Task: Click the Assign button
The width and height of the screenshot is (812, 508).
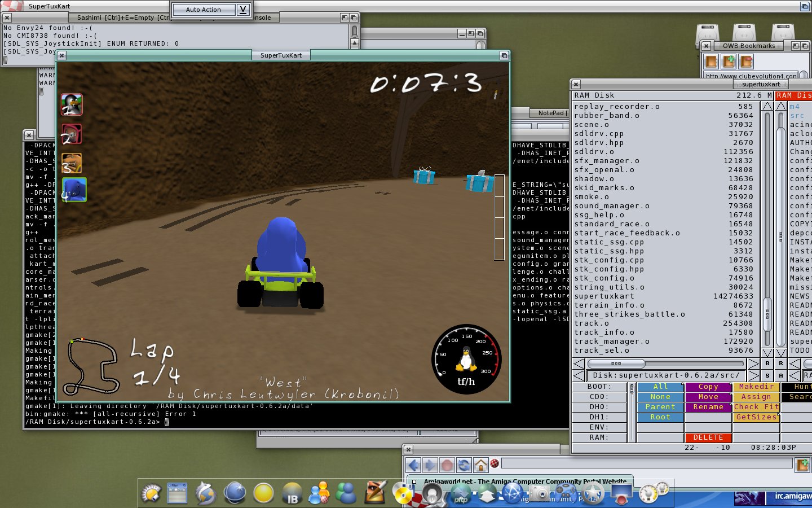Action: tap(756, 397)
